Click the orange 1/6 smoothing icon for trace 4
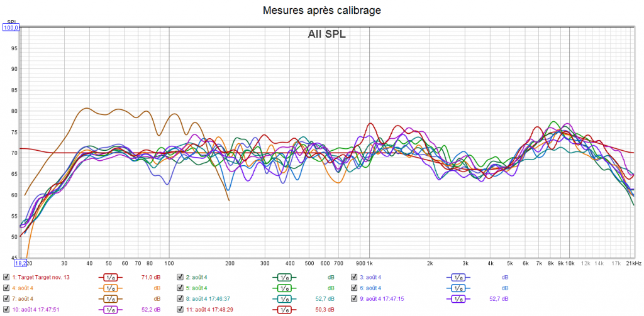The height and width of the screenshot is (316, 644). [x=111, y=288]
